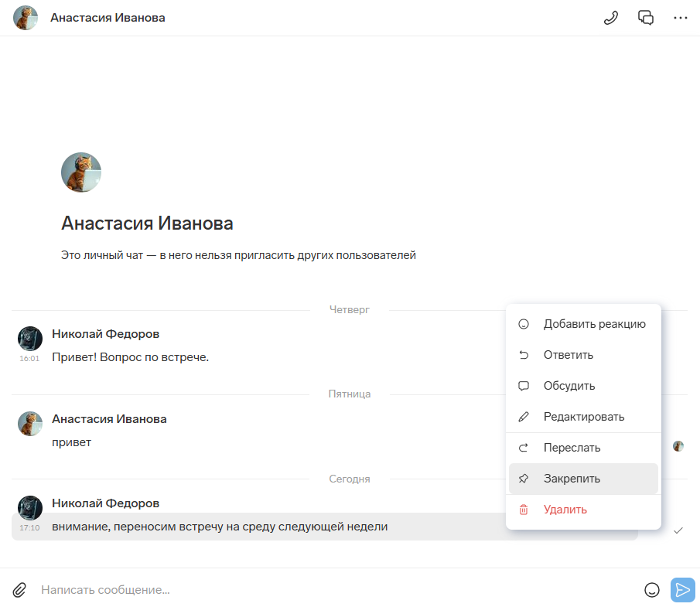
Task: Click the paperclip attach file icon
Action: click(20, 590)
